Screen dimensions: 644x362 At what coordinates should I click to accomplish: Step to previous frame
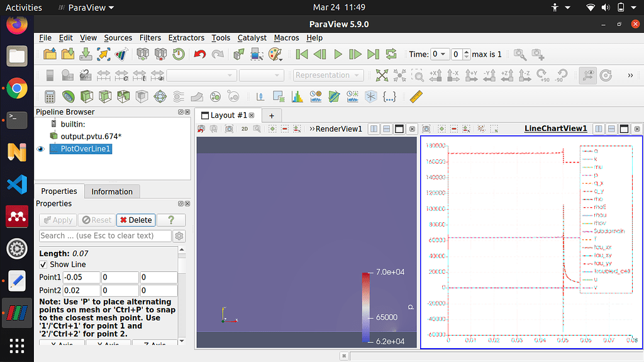pyautogui.click(x=319, y=54)
